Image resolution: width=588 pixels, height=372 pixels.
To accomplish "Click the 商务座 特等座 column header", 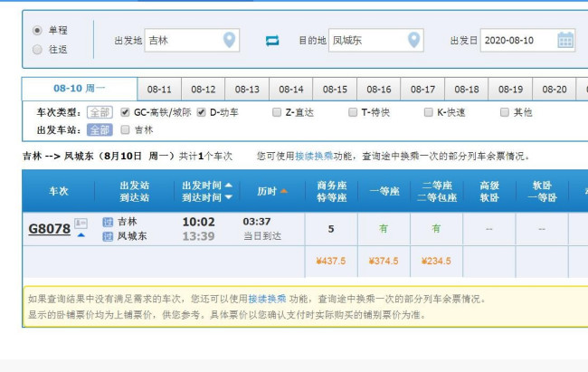I will [x=331, y=191].
